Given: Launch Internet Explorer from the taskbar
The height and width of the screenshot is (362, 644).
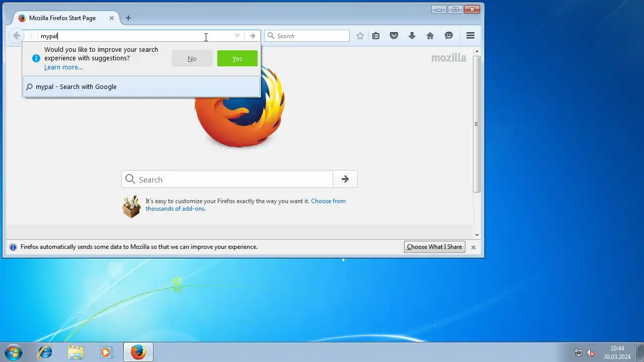Looking at the screenshot, I should (45, 352).
